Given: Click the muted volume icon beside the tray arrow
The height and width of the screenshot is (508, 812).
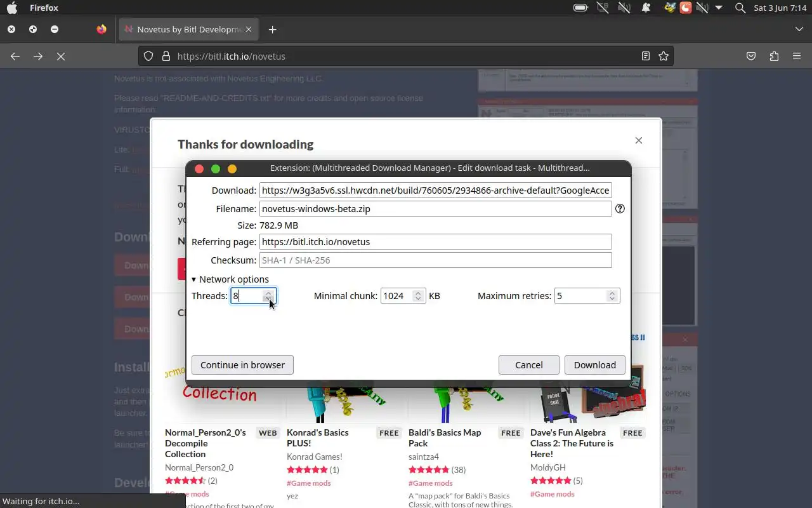Looking at the screenshot, I should (702, 8).
